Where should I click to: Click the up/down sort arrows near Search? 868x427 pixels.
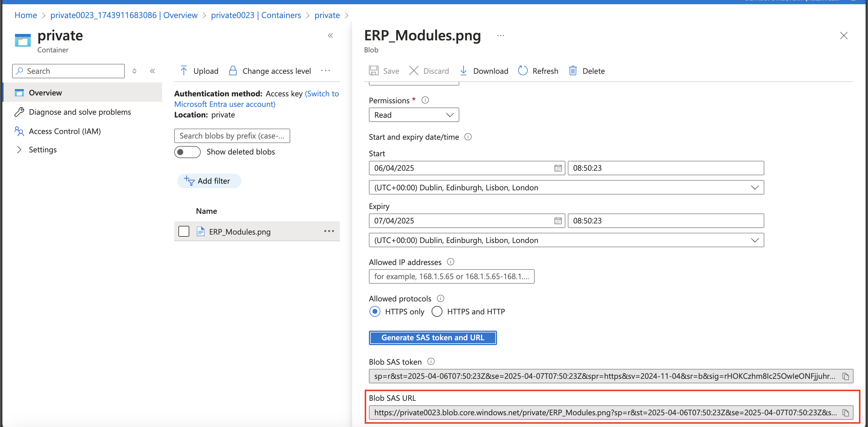pos(134,71)
